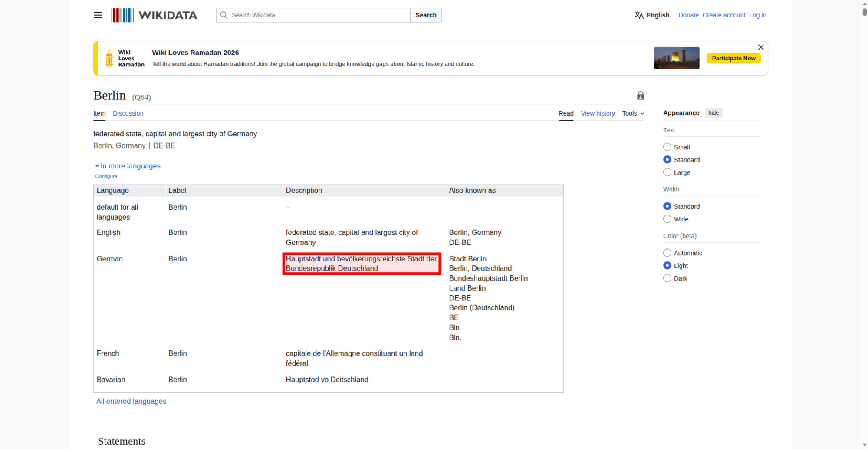868x449 pixels.
Task: Choose the Automatic color option
Action: (x=667, y=253)
